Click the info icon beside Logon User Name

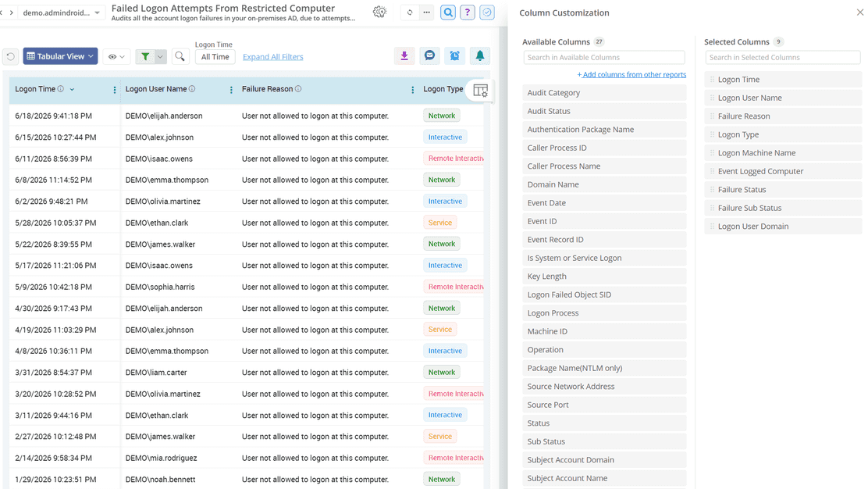tap(192, 88)
